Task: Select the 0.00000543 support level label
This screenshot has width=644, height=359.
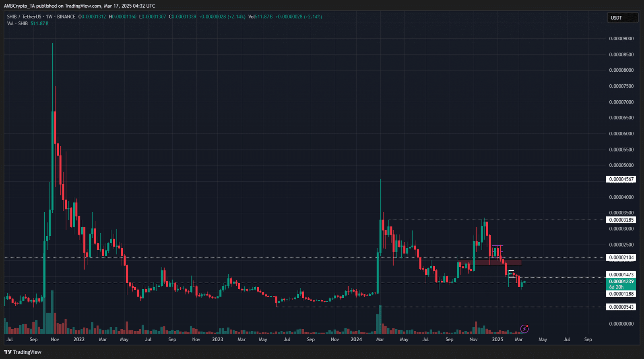Action: pyautogui.click(x=621, y=307)
